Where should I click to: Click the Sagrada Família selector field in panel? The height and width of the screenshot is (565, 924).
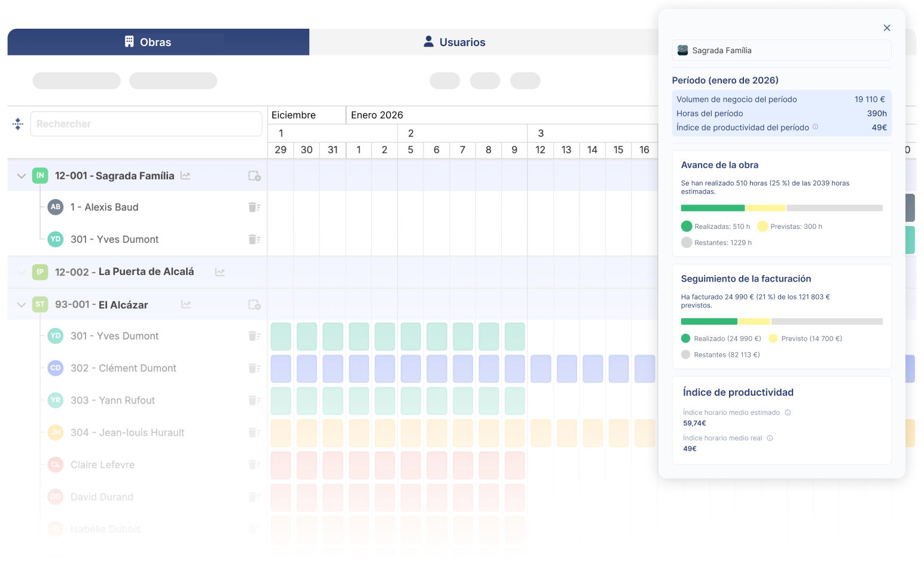click(x=782, y=50)
